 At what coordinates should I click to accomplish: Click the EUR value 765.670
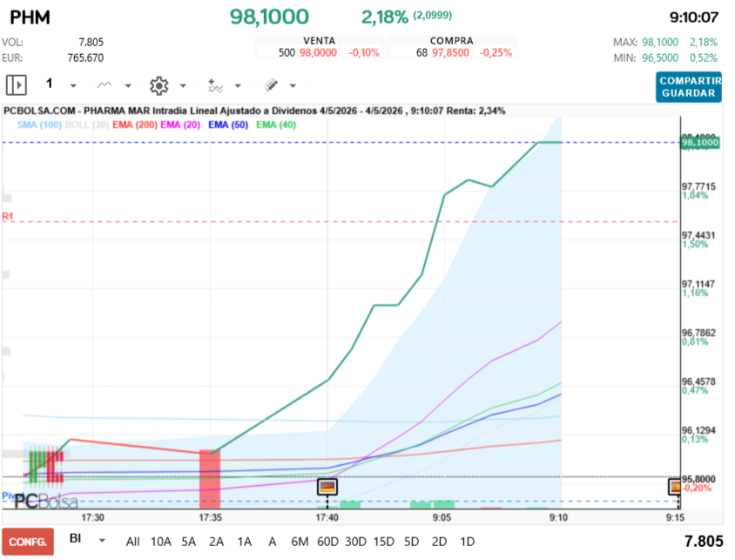click(x=85, y=58)
